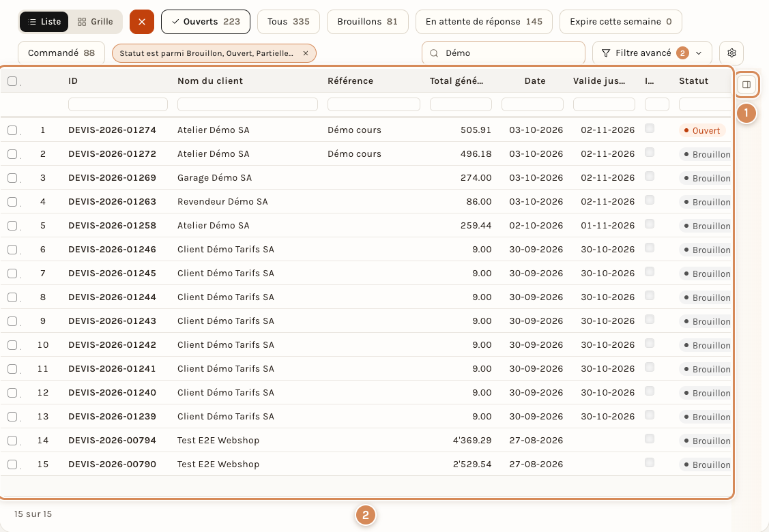
Task: Tick the checkbox for DEVIS-2026-00794
Action: [12, 441]
